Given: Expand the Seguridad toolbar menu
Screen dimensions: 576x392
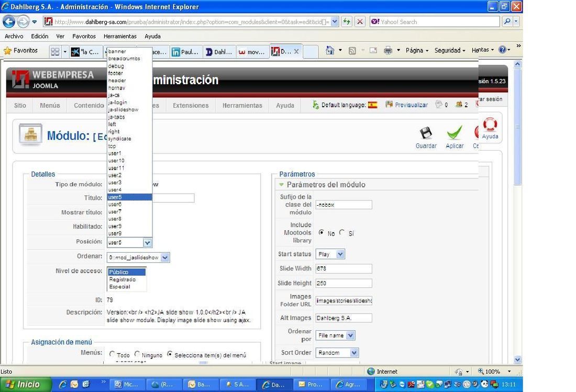Looking at the screenshot, I should tap(450, 50).
